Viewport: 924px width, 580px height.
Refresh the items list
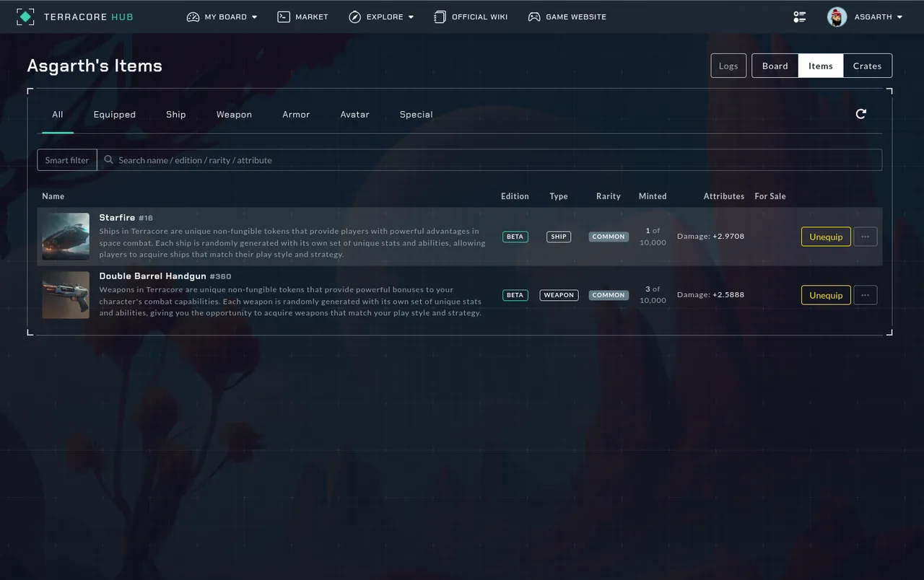[860, 114]
